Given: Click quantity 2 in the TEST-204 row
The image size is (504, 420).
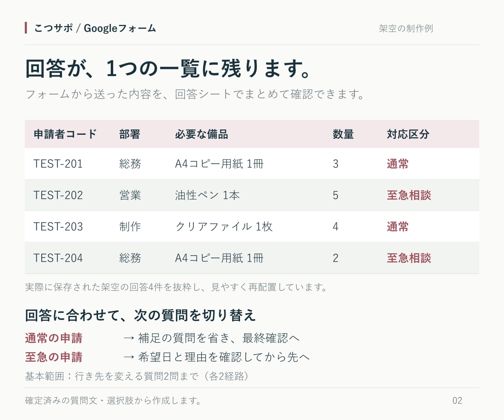Looking at the screenshot, I should pos(335,258).
